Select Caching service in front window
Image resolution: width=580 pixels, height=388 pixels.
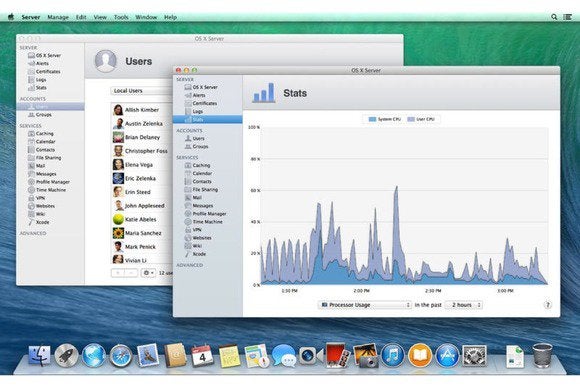(x=208, y=165)
